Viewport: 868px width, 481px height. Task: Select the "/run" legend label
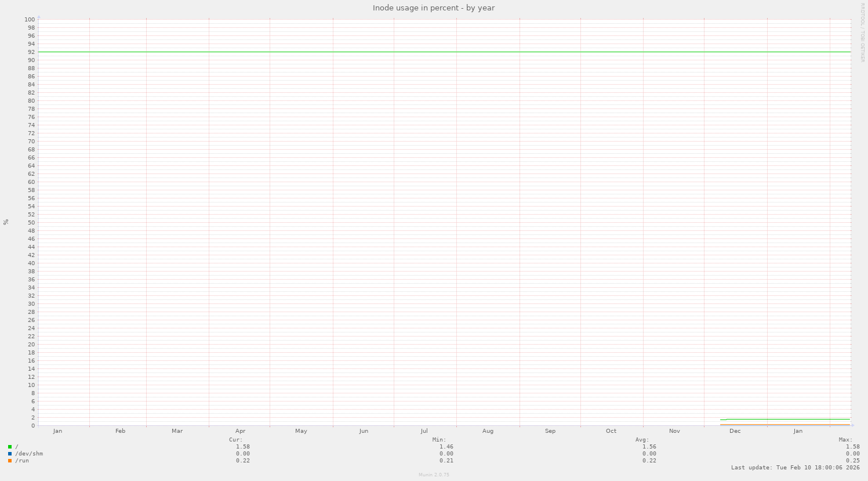point(22,460)
